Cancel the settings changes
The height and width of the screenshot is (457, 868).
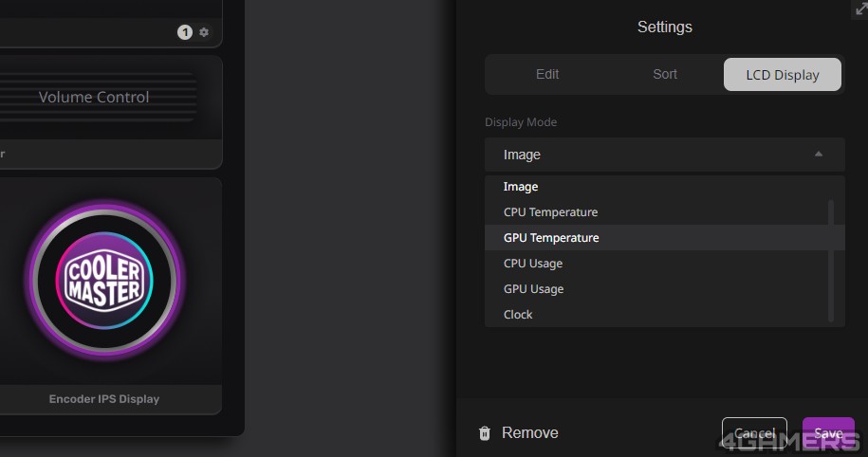click(x=754, y=432)
